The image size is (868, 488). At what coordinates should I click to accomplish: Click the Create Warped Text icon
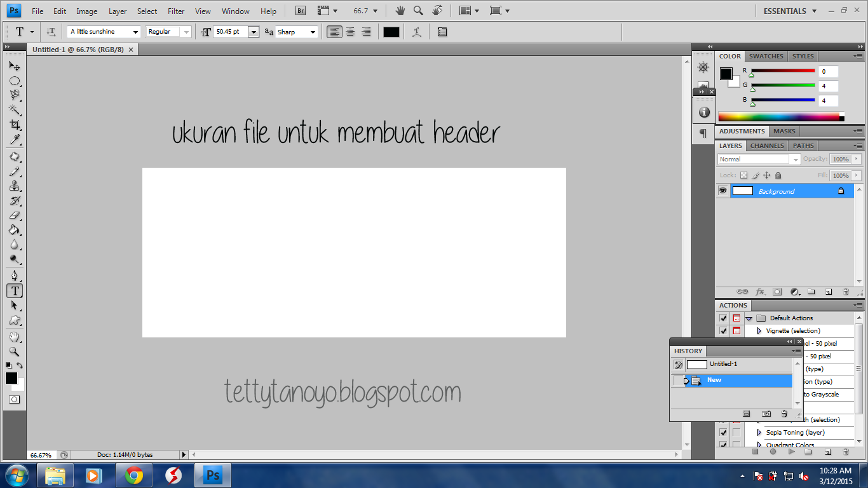pos(417,32)
